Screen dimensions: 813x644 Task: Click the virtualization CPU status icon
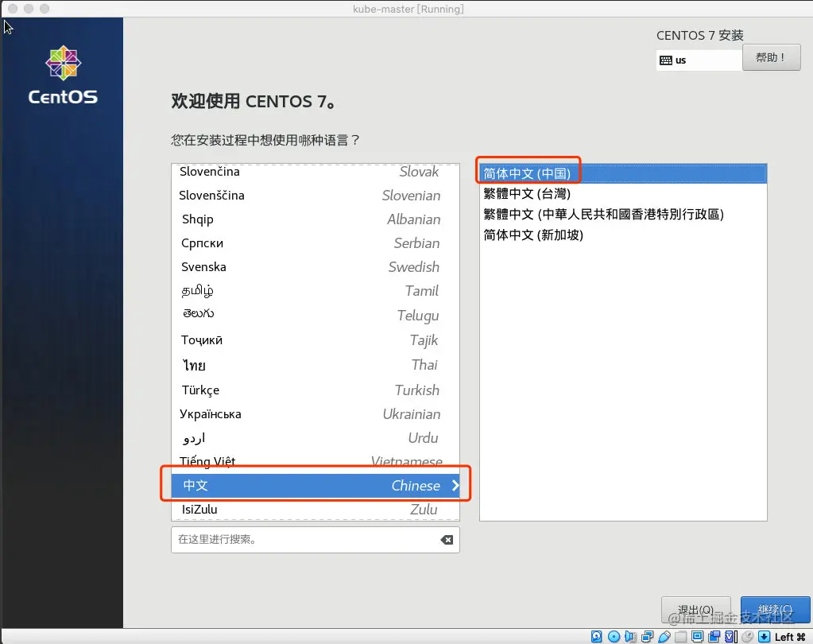[731, 636]
